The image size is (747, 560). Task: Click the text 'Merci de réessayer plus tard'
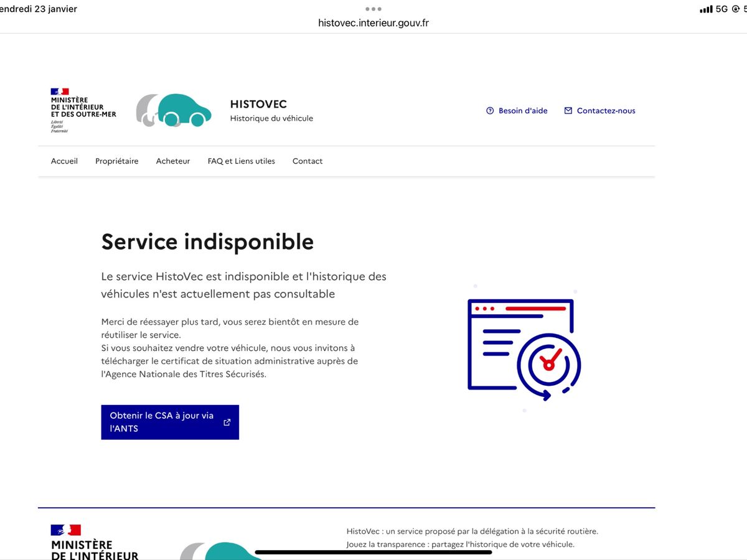tap(161, 322)
